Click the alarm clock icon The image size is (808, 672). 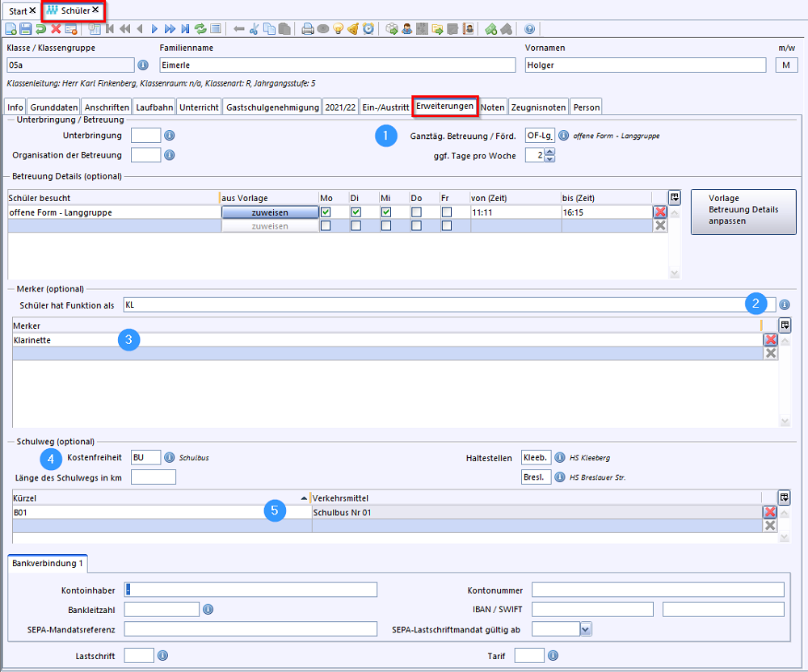point(368,29)
